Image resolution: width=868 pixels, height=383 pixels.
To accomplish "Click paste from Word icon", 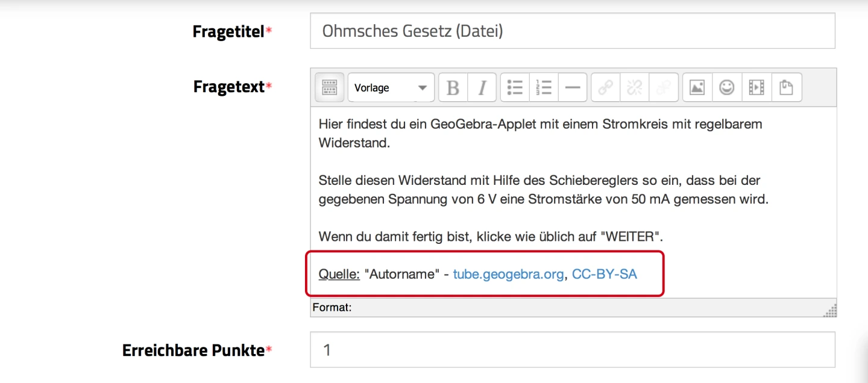I will (786, 88).
